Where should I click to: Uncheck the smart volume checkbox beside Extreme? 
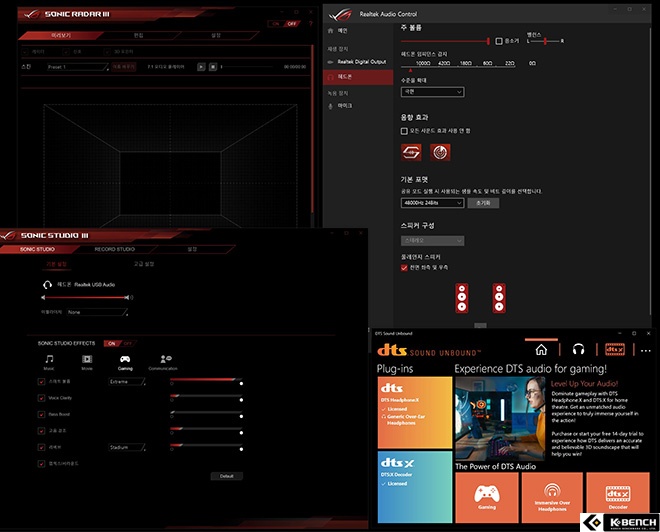coord(41,382)
